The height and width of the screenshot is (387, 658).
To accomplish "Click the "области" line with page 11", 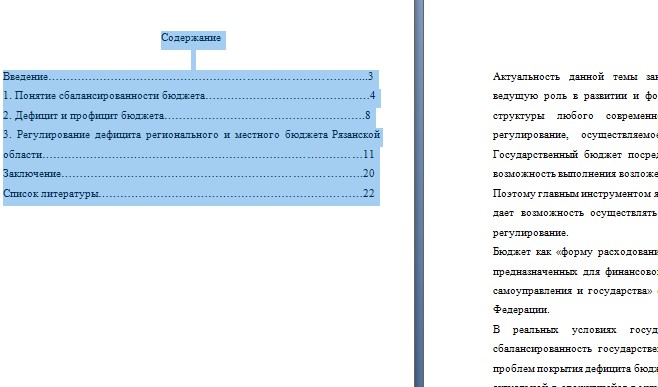I will [188, 154].
